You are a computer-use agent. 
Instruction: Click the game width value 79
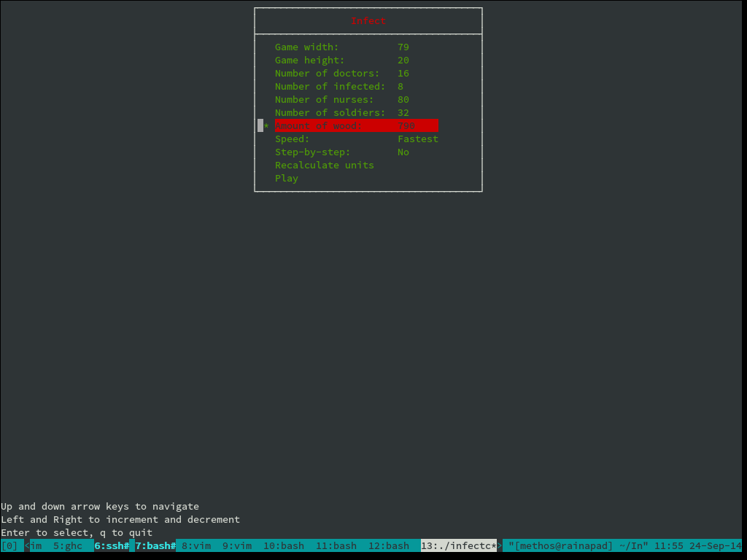coord(403,47)
